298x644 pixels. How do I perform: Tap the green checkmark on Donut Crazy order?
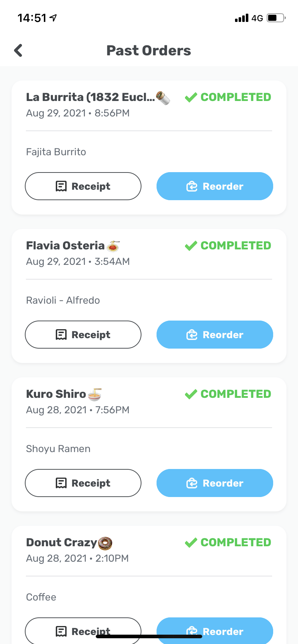coord(190,542)
